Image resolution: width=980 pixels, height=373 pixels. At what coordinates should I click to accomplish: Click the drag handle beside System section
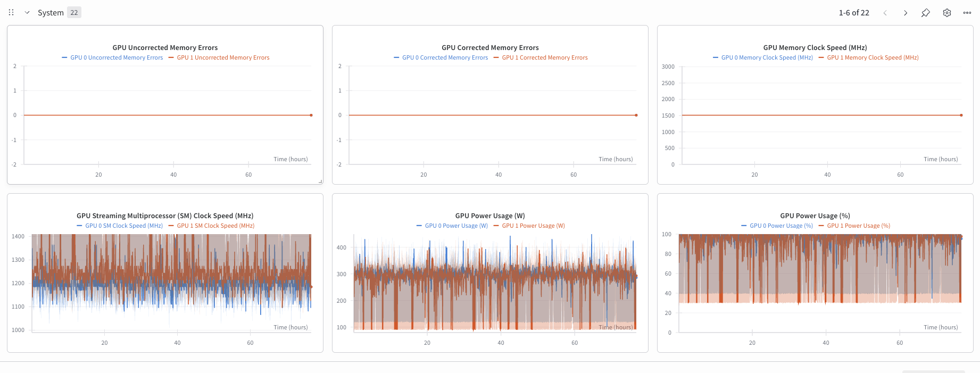point(11,12)
